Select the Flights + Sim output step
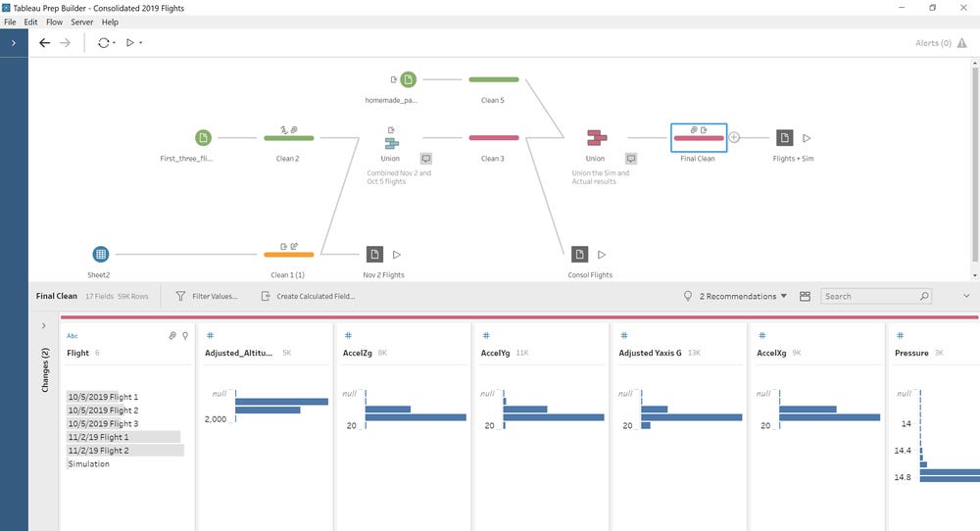Screen dimensions: 980x531 (x=784, y=137)
